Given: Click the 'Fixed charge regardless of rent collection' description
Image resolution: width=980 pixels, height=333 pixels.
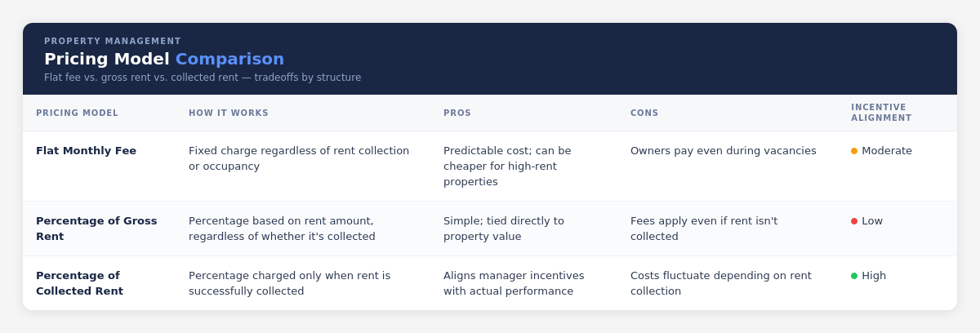Looking at the screenshot, I should pyautogui.click(x=299, y=158).
